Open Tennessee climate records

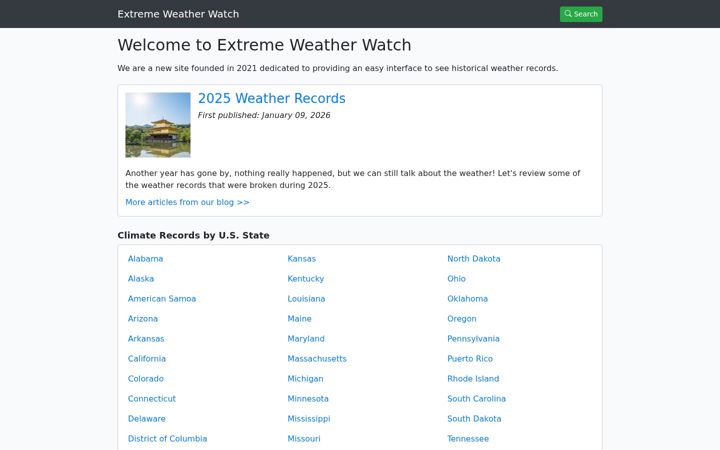point(468,439)
